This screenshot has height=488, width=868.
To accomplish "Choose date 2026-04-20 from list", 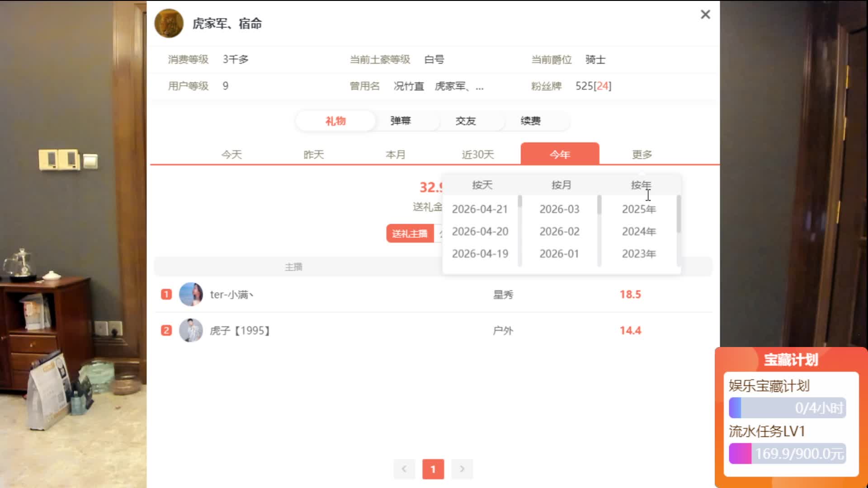I will click(x=480, y=231).
